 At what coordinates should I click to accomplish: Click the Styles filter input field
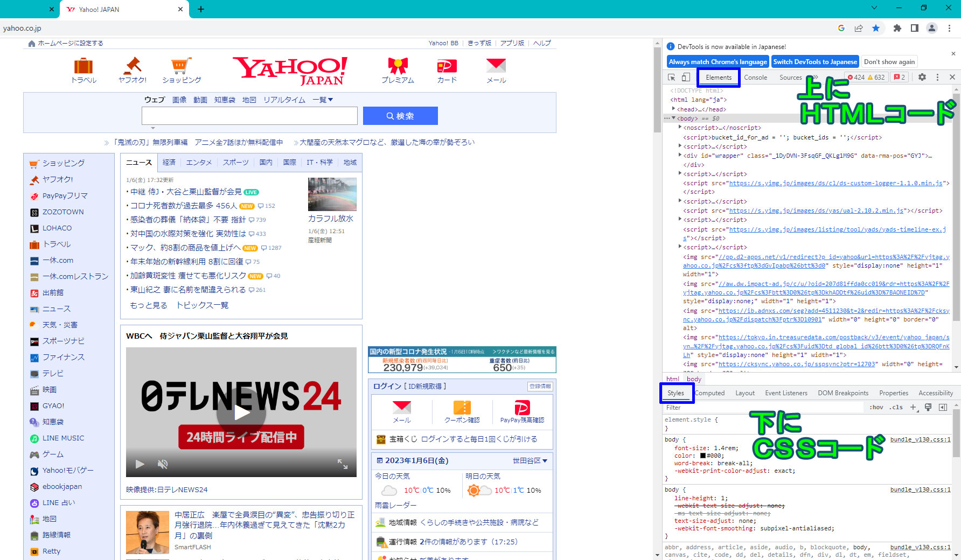coord(763,408)
